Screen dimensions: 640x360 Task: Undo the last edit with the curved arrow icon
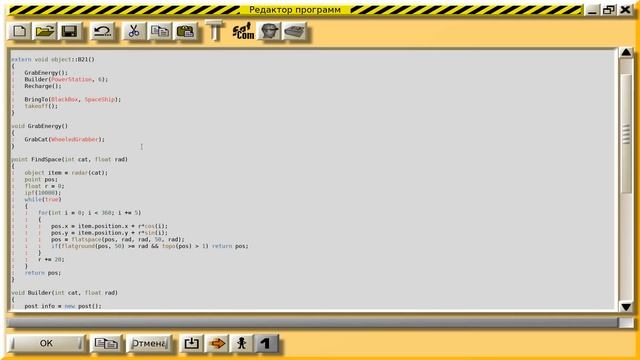(x=102, y=31)
